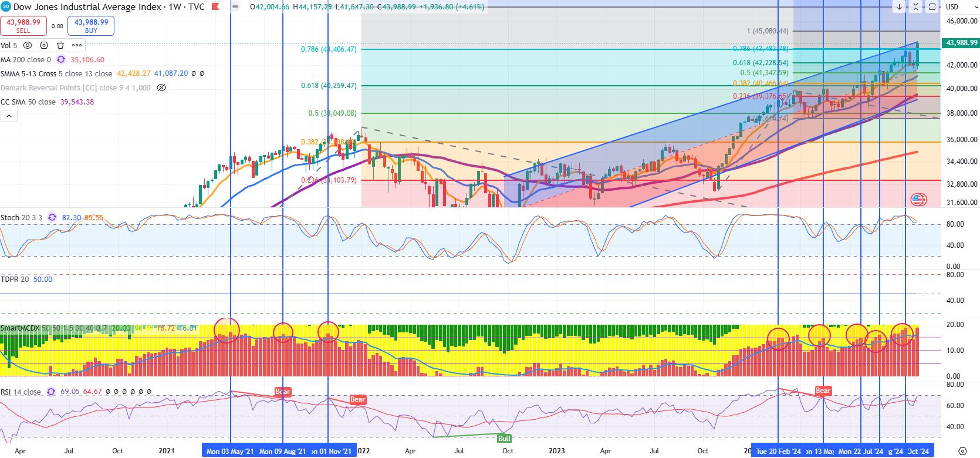The image size is (980, 458).
Task: Click the BUY 43,988.99 button
Action: 91,26
